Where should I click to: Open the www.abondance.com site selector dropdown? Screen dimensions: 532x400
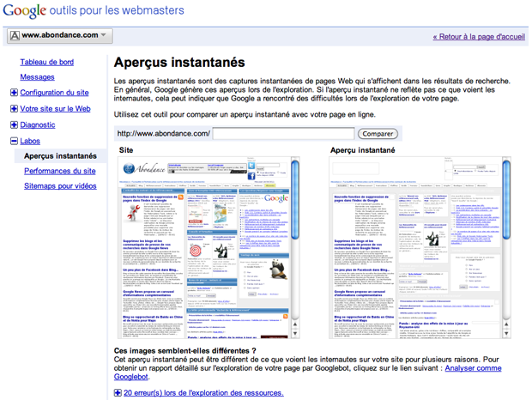pos(59,36)
